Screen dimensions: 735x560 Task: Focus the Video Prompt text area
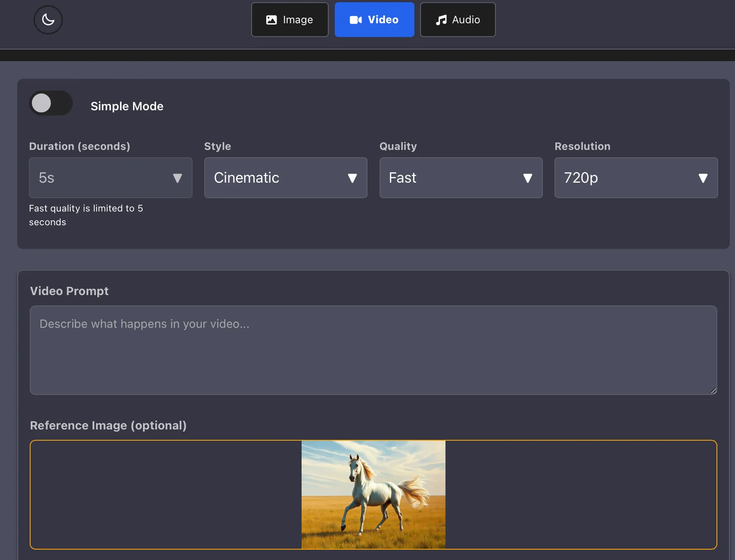pyautogui.click(x=374, y=350)
